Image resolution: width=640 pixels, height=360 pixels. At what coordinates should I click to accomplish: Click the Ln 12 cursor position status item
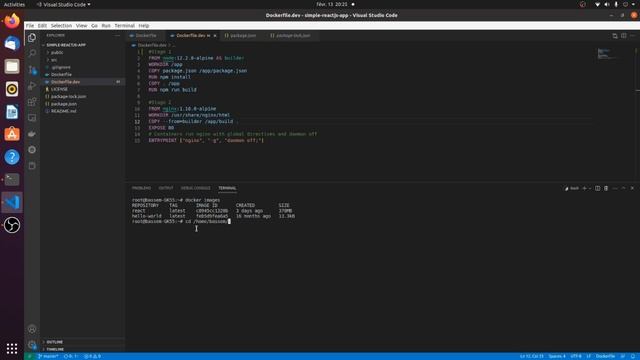(x=531, y=356)
